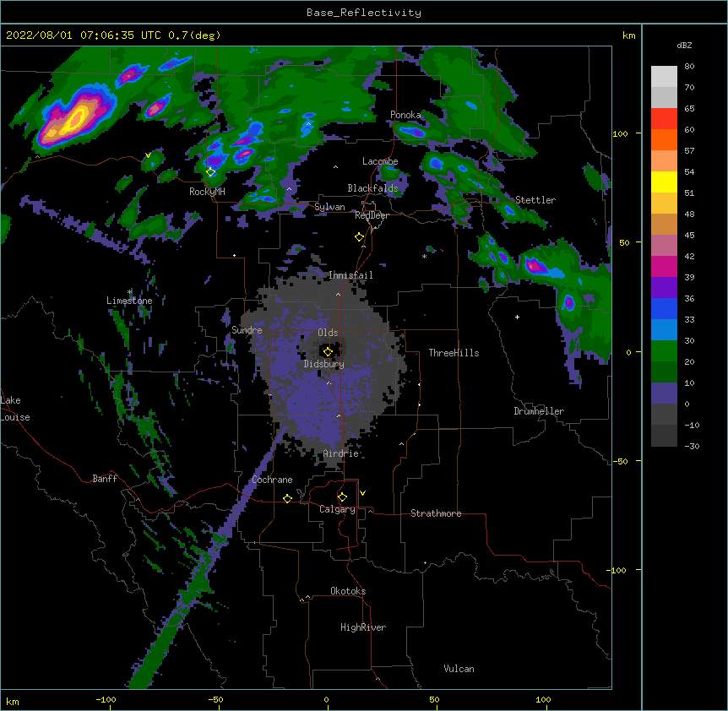
Task: Select the Lake Louise label
Action: (15, 409)
